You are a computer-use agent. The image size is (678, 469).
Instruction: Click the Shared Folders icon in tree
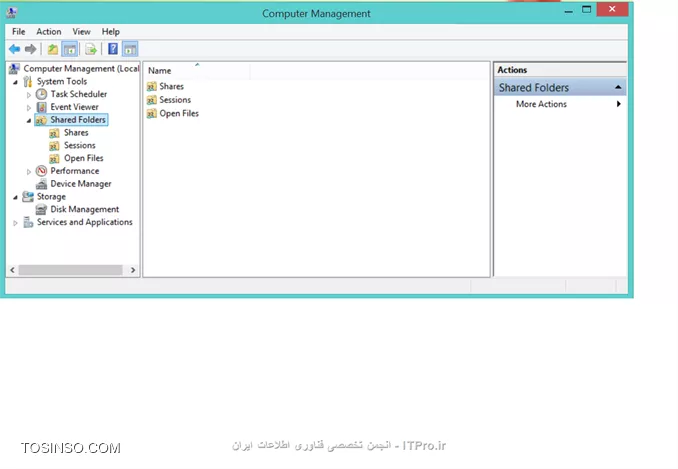click(x=41, y=120)
